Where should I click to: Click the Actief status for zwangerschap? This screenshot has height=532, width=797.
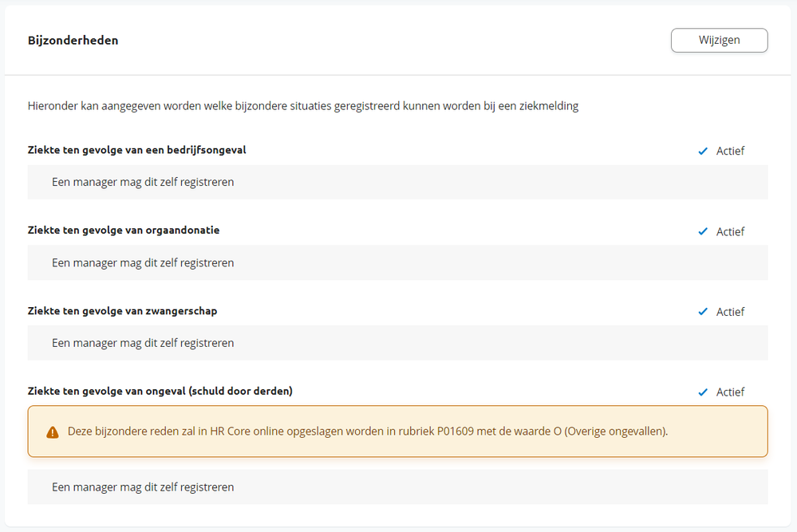pyautogui.click(x=730, y=312)
